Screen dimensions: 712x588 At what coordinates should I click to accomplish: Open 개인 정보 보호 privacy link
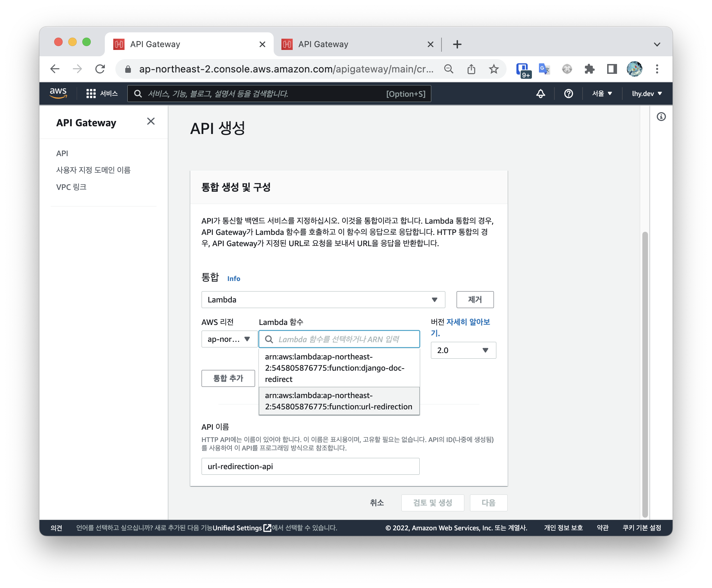coord(564,528)
